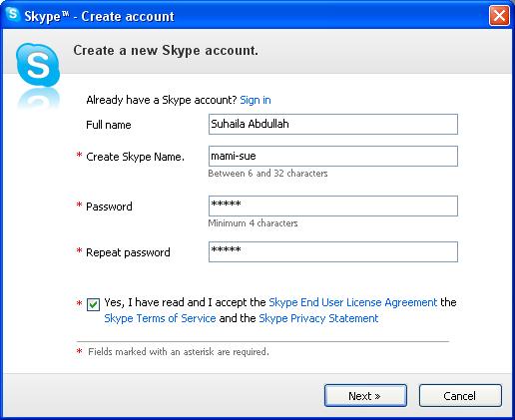
Task: Click the small Skype icon in title bar
Action: 13,15
